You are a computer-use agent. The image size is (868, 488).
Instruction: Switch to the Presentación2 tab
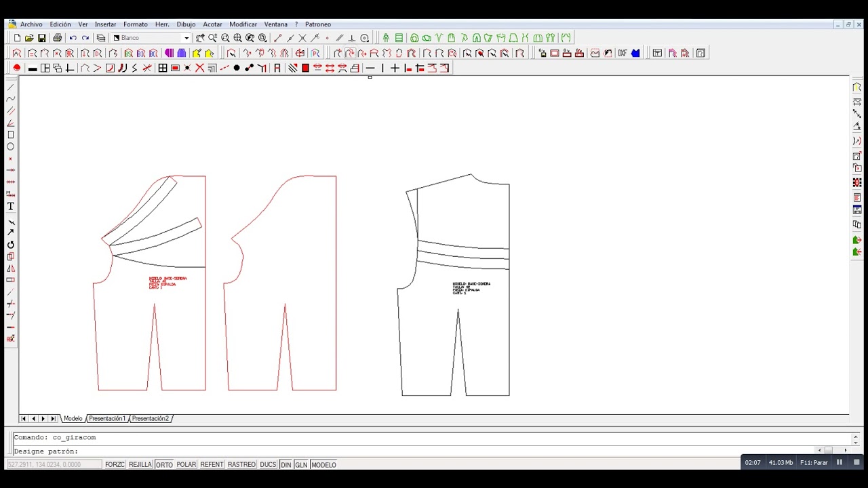(150, 419)
